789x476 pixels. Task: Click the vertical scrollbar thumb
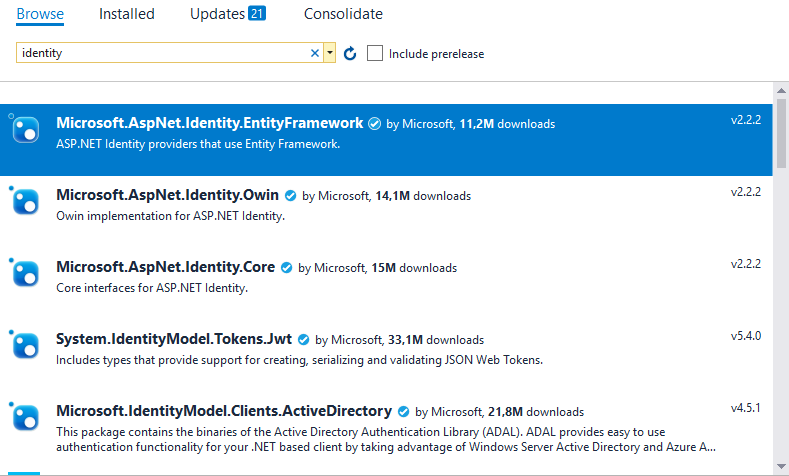[x=781, y=133]
